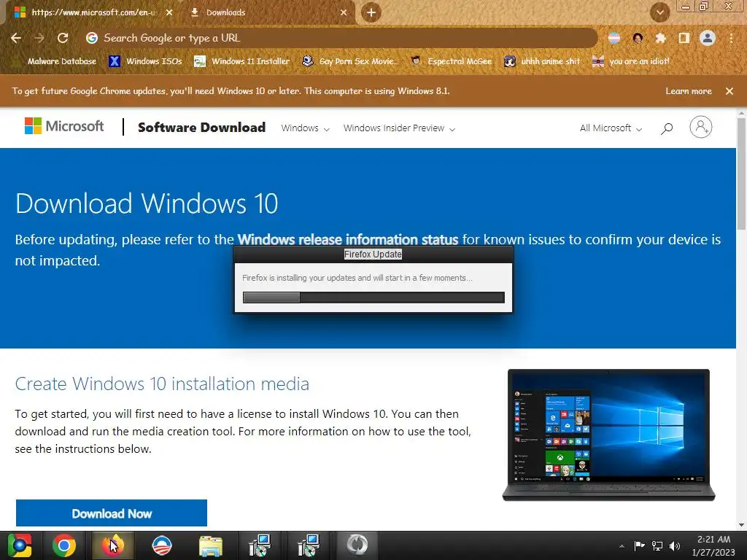The image size is (747, 560).
Task: Reload the current page
Action: [x=63, y=38]
